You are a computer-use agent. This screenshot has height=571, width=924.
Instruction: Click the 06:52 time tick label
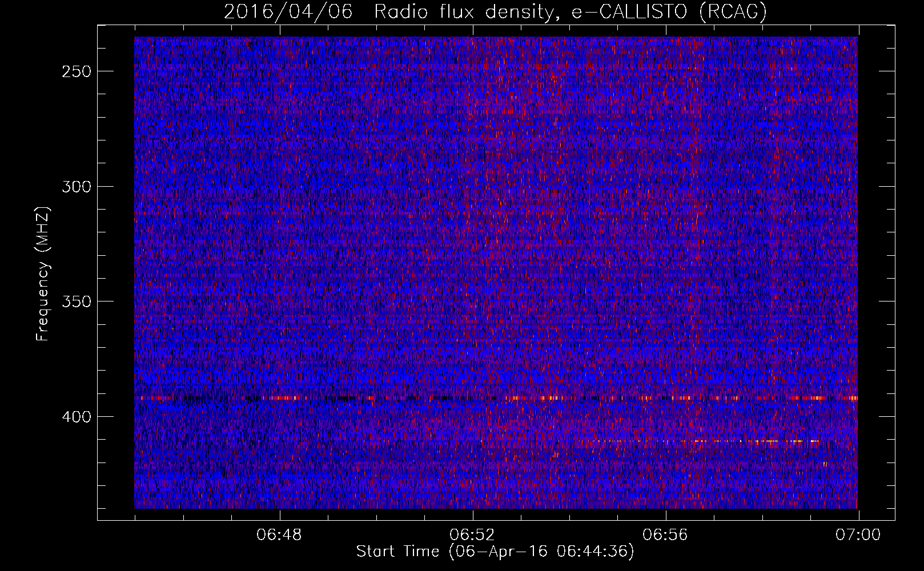tap(472, 535)
